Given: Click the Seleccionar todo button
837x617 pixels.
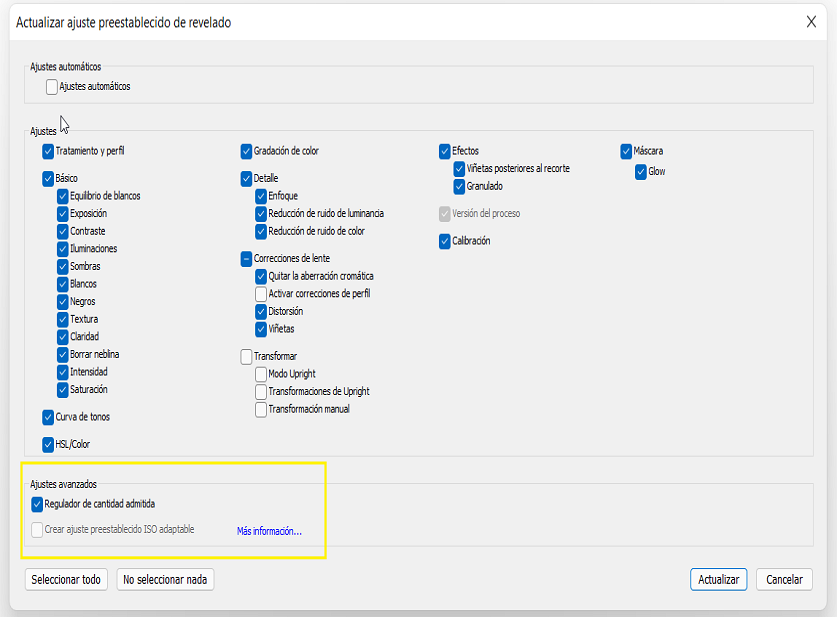Looking at the screenshot, I should (66, 579).
